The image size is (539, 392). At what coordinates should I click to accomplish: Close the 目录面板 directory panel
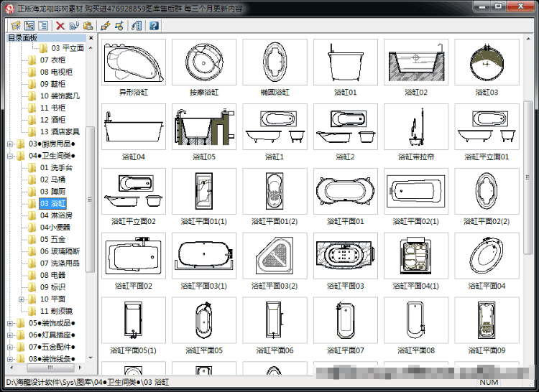tap(91, 38)
